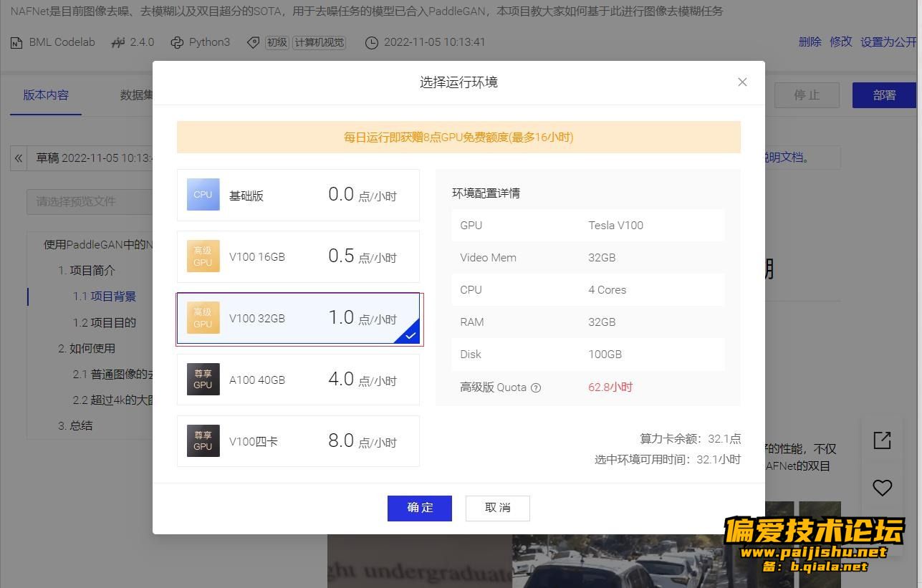Open the 请选择预览文件 dropdown
922x588 pixels.
(90, 201)
